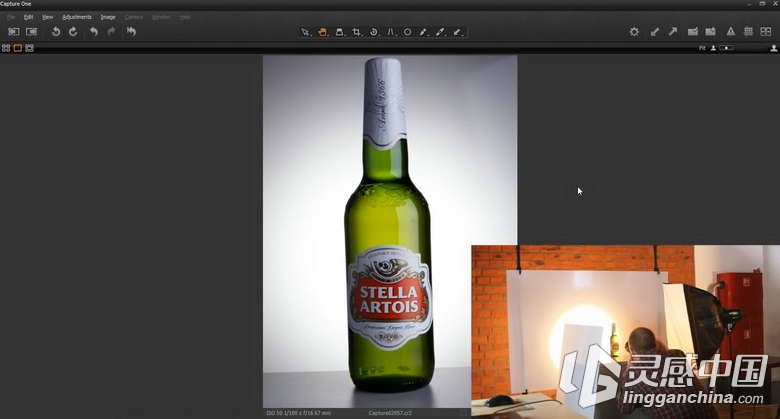Click the ISO 50 exposure info text
The image size is (780, 419).
pos(298,413)
